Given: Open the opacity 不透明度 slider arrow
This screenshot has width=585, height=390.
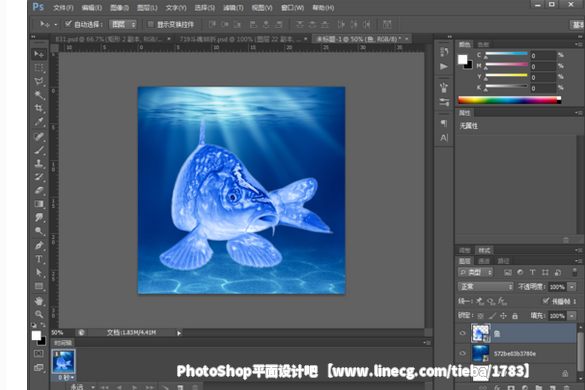Looking at the screenshot, I should [572, 287].
